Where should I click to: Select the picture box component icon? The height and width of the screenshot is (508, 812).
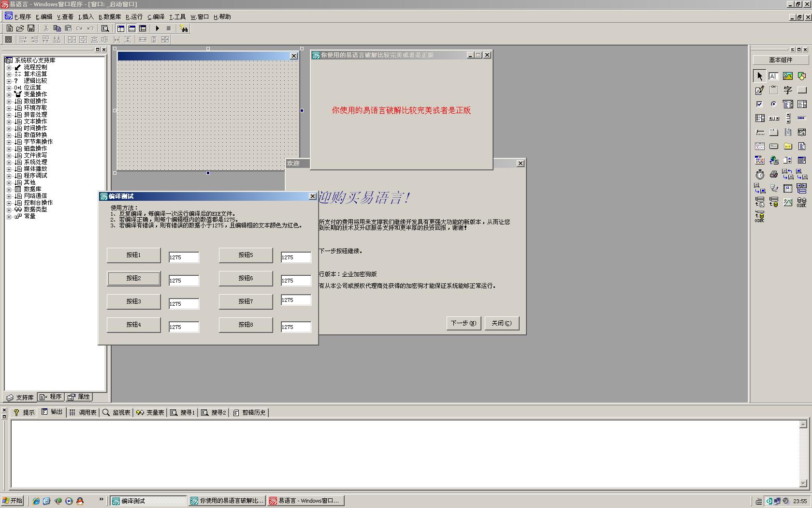click(x=788, y=76)
